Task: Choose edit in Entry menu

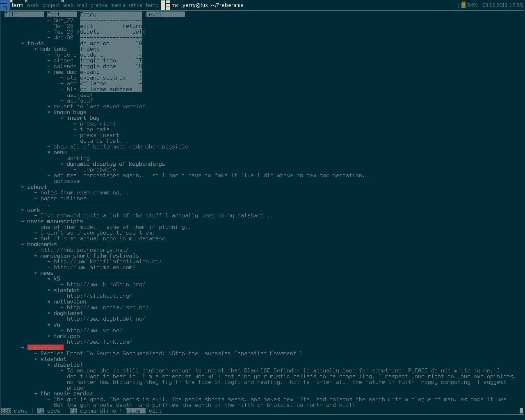Action: (111, 26)
